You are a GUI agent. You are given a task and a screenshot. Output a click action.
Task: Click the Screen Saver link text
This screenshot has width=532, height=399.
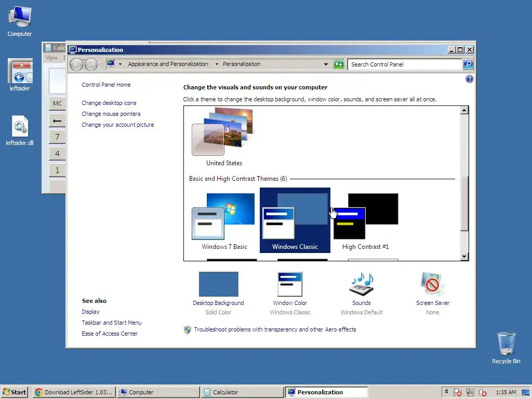click(x=433, y=303)
